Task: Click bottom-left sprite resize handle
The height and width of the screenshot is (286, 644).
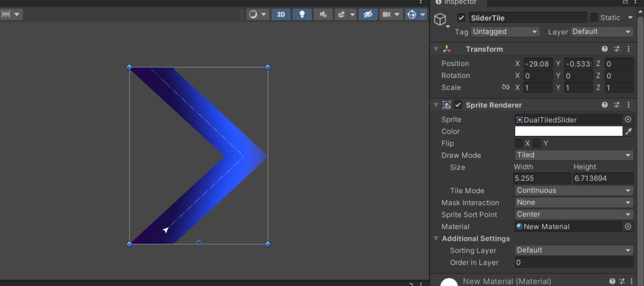Action: [129, 244]
